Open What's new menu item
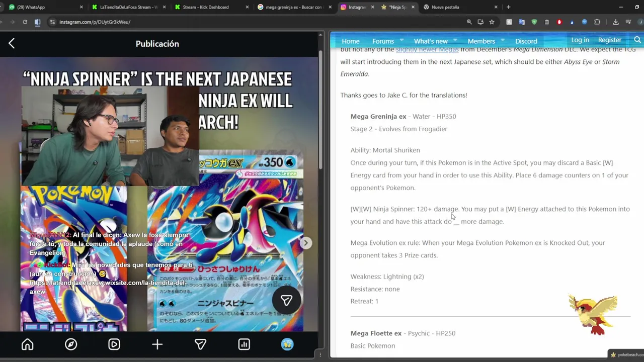Screen dimensions: 644x362 431,41
